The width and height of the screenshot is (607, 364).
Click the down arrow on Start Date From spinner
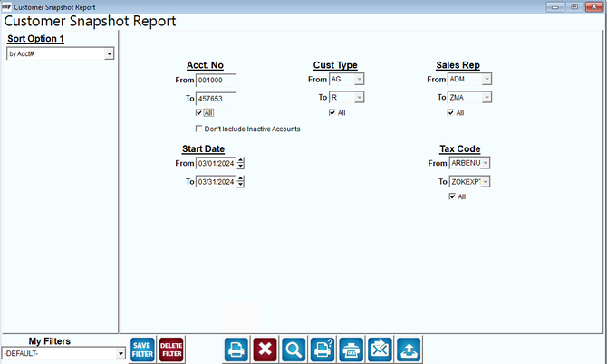(241, 167)
